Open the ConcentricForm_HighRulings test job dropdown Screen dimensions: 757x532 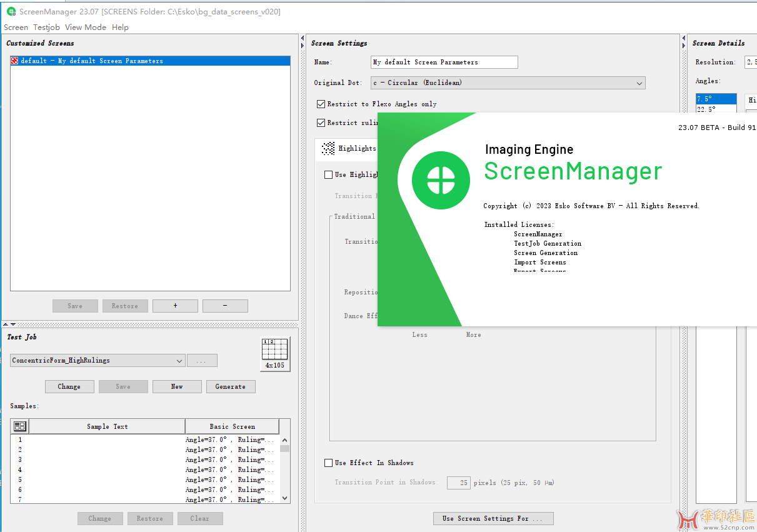coord(98,361)
